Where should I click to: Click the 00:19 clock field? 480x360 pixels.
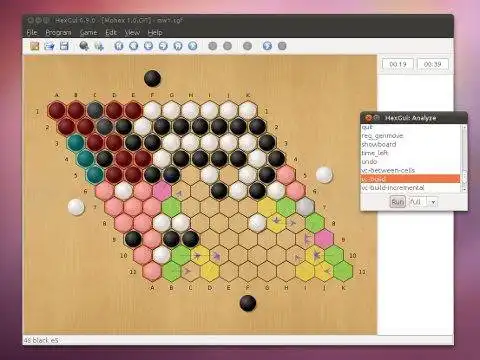click(x=398, y=64)
